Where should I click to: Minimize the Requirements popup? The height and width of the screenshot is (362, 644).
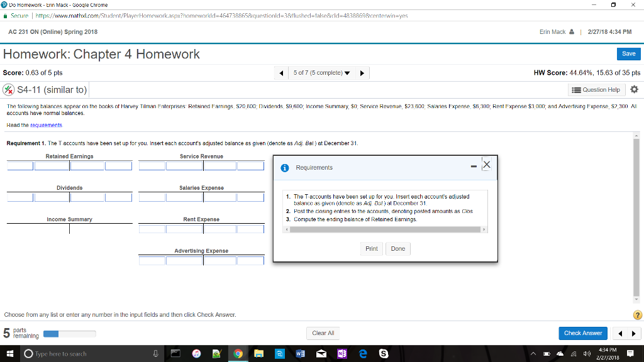coord(474,166)
